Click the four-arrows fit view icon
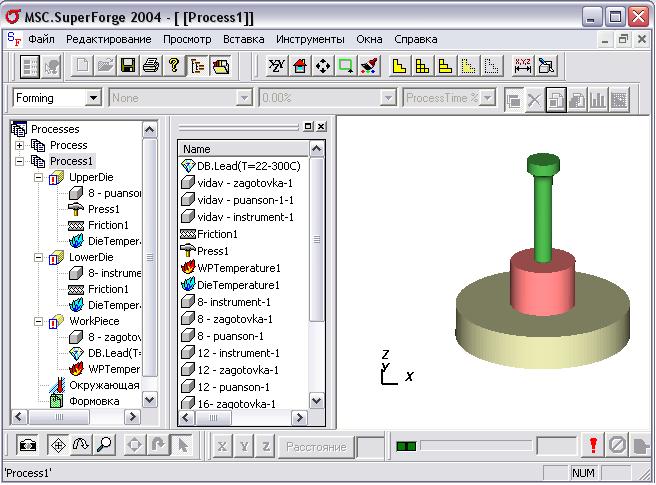Viewport: 656px width, 485px height. tap(323, 66)
